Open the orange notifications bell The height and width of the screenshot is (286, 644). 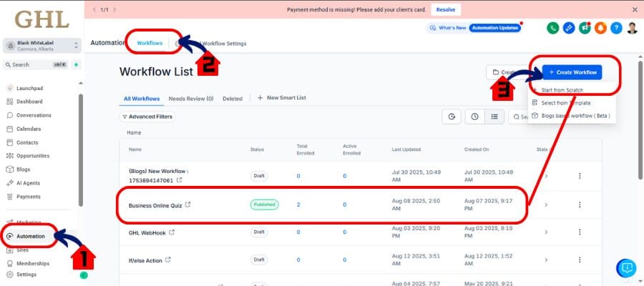pyautogui.click(x=600, y=28)
